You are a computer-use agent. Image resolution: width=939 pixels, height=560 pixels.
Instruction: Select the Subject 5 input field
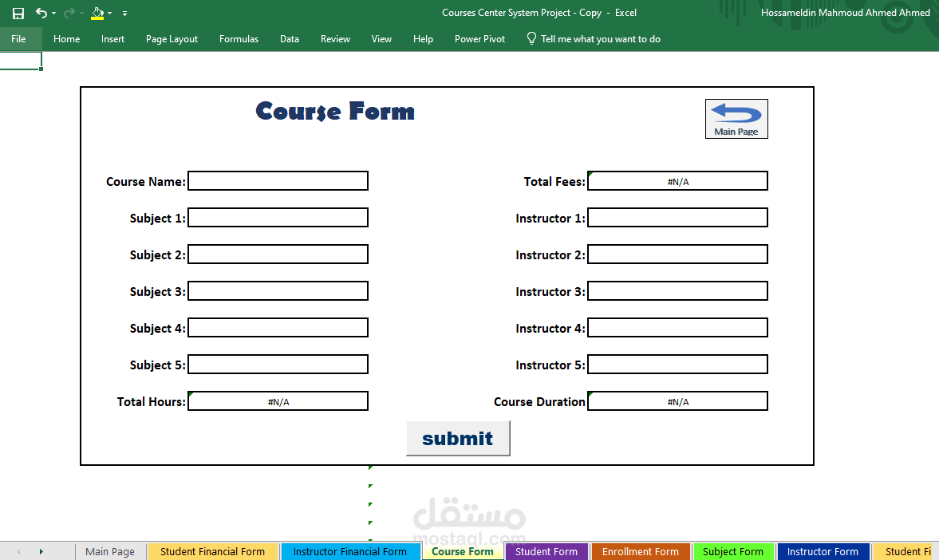tap(278, 364)
